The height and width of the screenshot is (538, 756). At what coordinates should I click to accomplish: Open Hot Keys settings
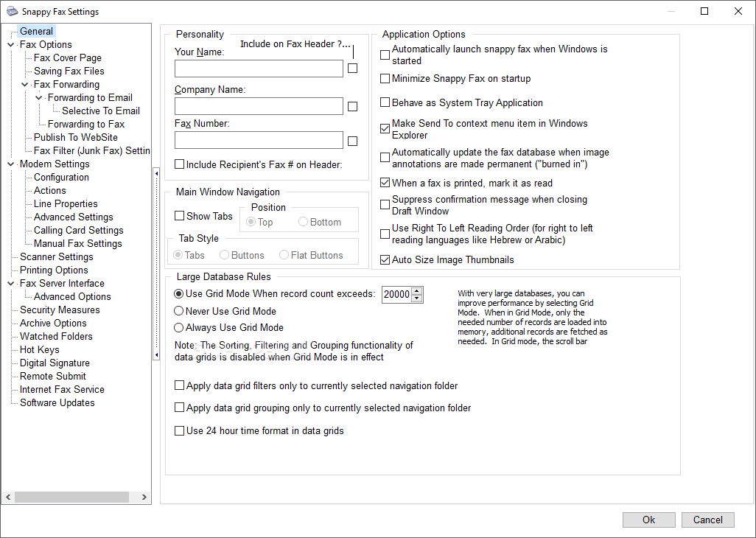point(40,349)
